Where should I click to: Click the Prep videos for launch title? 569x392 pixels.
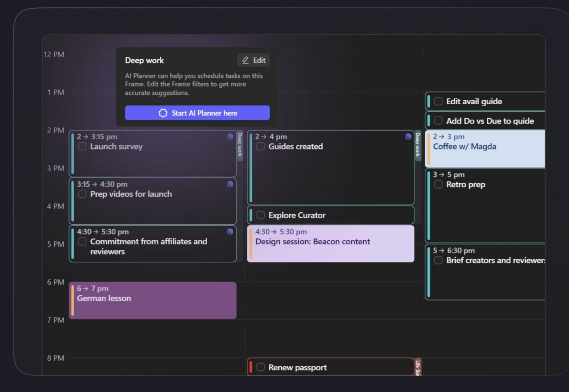(x=131, y=194)
